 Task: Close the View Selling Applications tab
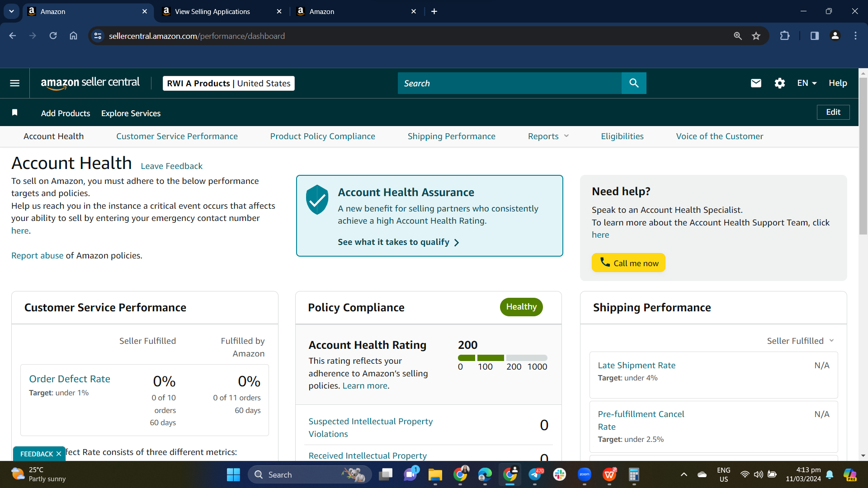coord(279,11)
